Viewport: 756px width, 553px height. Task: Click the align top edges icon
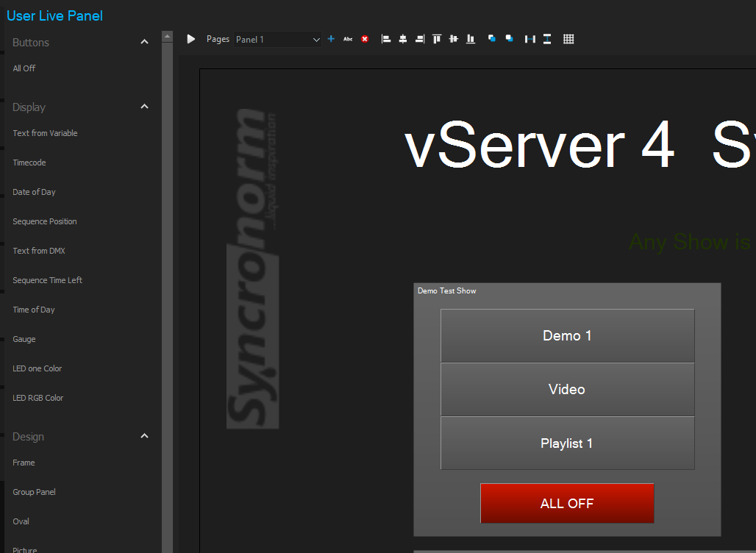[x=437, y=39]
